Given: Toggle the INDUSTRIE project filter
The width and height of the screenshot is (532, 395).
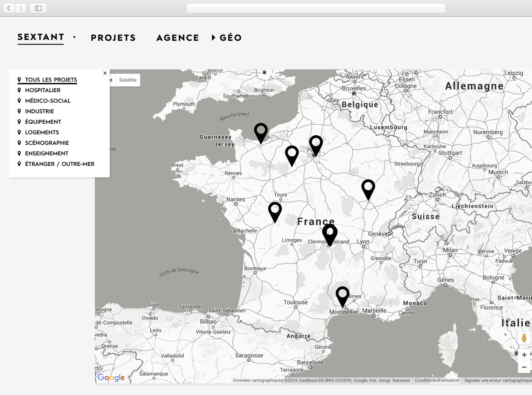Looking at the screenshot, I should pos(40,111).
